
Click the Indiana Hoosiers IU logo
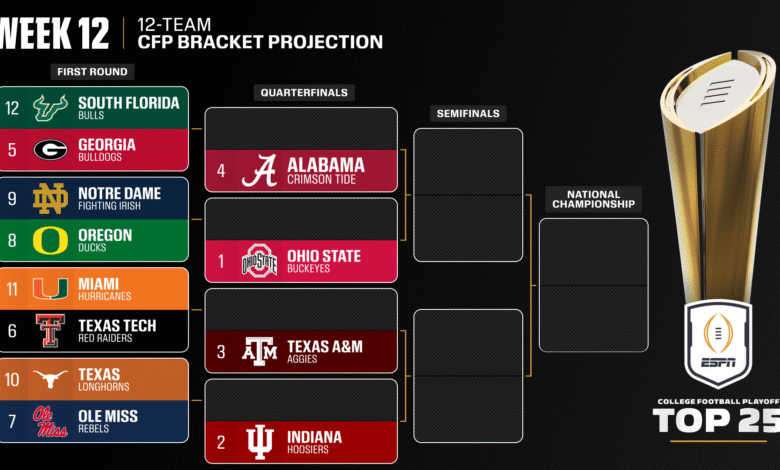(x=259, y=442)
